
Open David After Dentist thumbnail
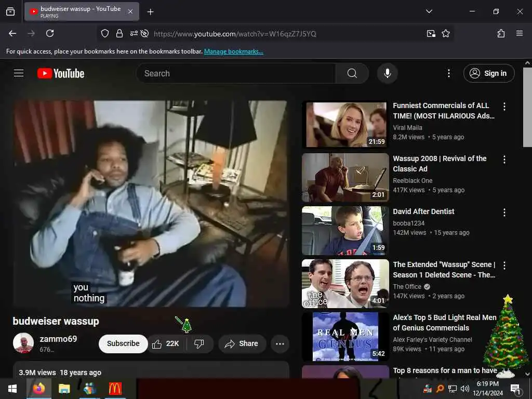click(345, 231)
